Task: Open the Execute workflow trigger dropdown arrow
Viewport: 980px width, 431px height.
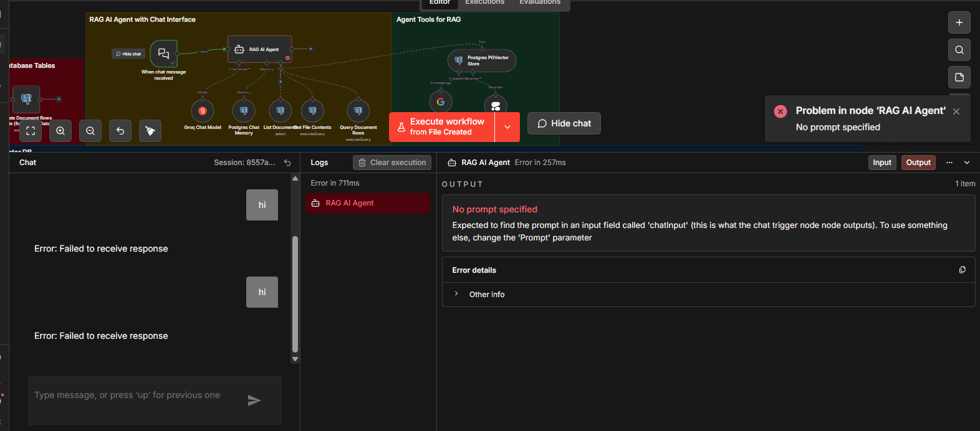Action: point(507,127)
